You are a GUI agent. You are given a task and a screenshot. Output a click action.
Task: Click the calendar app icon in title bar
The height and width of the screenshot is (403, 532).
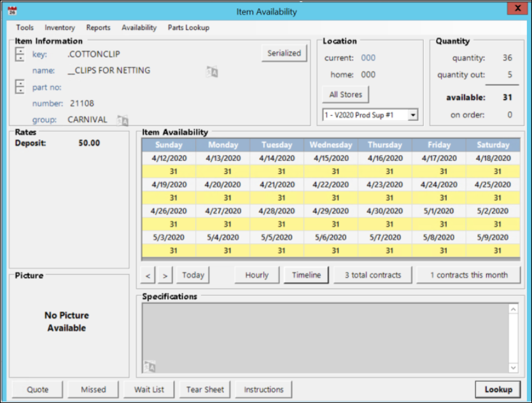[x=11, y=11]
